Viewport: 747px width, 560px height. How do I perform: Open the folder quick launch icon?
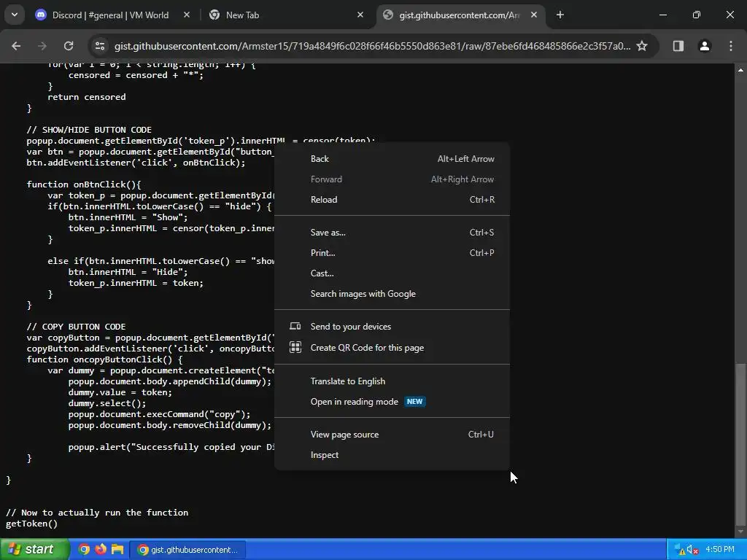[x=117, y=550]
